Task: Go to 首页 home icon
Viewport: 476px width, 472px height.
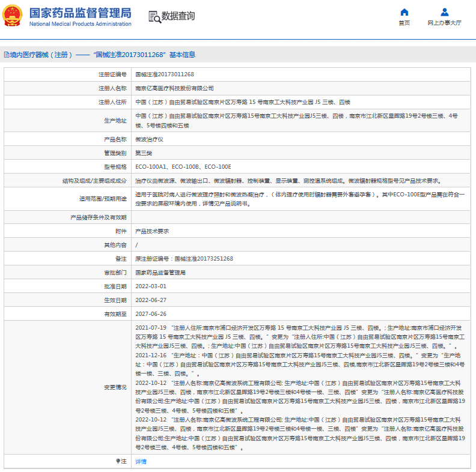Action: 404,12
